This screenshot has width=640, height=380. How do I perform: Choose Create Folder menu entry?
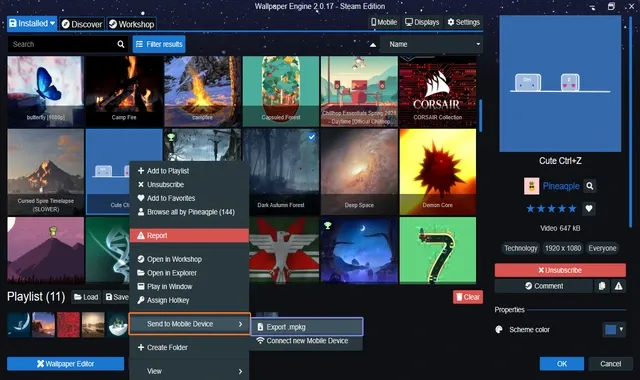pos(189,347)
